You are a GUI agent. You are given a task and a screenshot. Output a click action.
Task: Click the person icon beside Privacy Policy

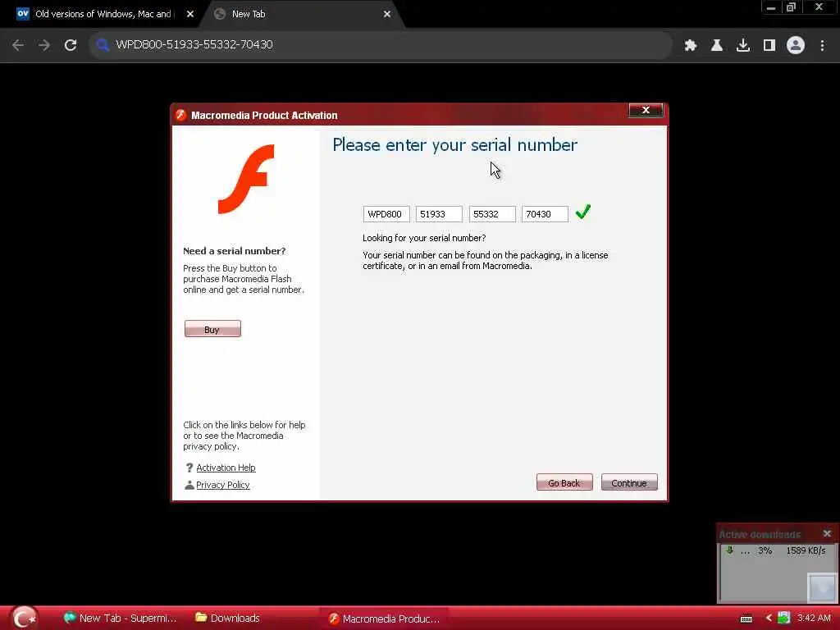pos(189,485)
